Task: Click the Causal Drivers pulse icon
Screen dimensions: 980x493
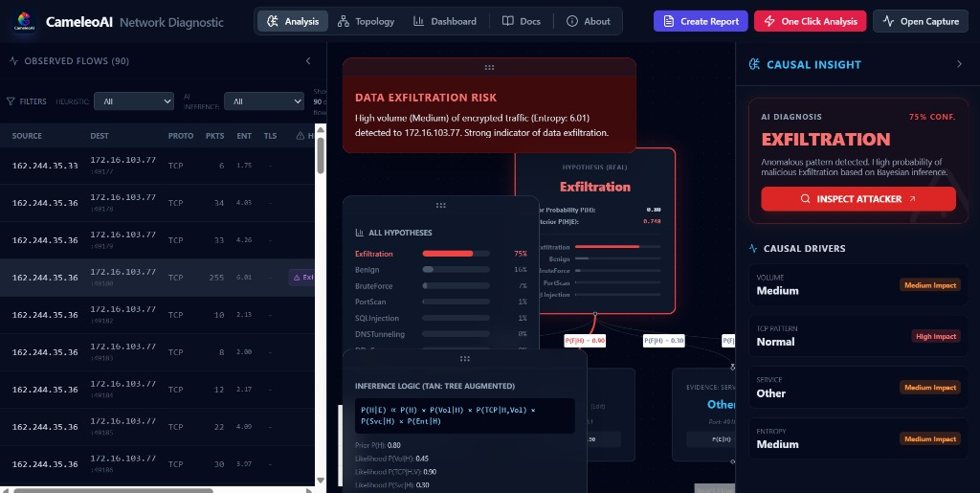Action: click(x=753, y=248)
